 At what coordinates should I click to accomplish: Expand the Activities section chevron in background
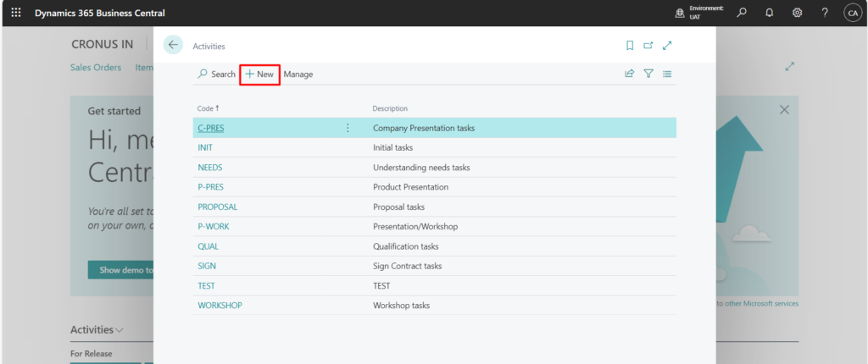tap(119, 330)
